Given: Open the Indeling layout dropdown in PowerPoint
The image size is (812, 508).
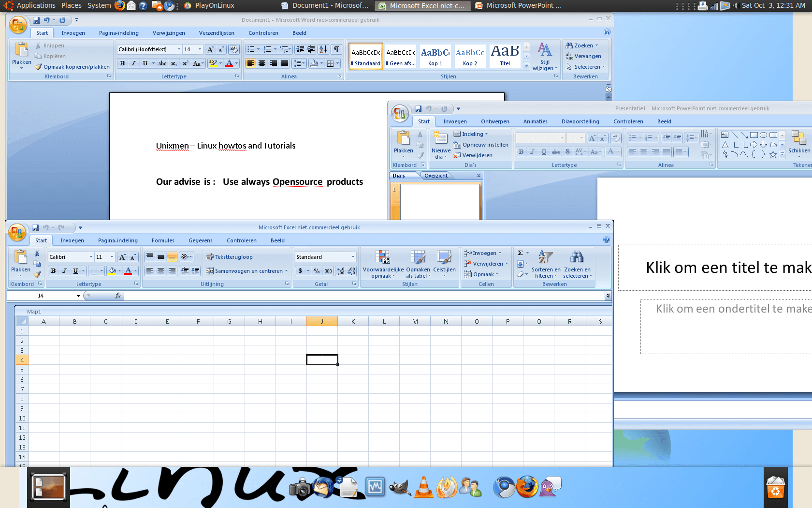Looking at the screenshot, I should [471, 134].
